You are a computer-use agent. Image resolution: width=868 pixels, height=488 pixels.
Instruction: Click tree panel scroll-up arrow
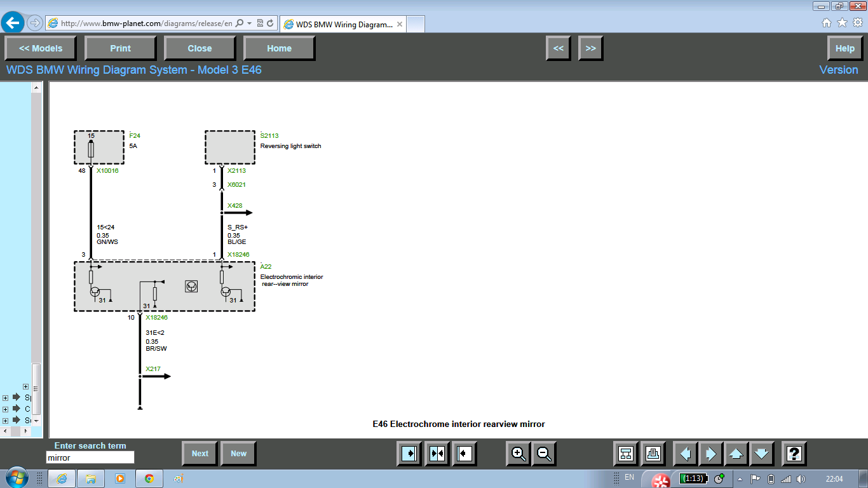pos(36,88)
